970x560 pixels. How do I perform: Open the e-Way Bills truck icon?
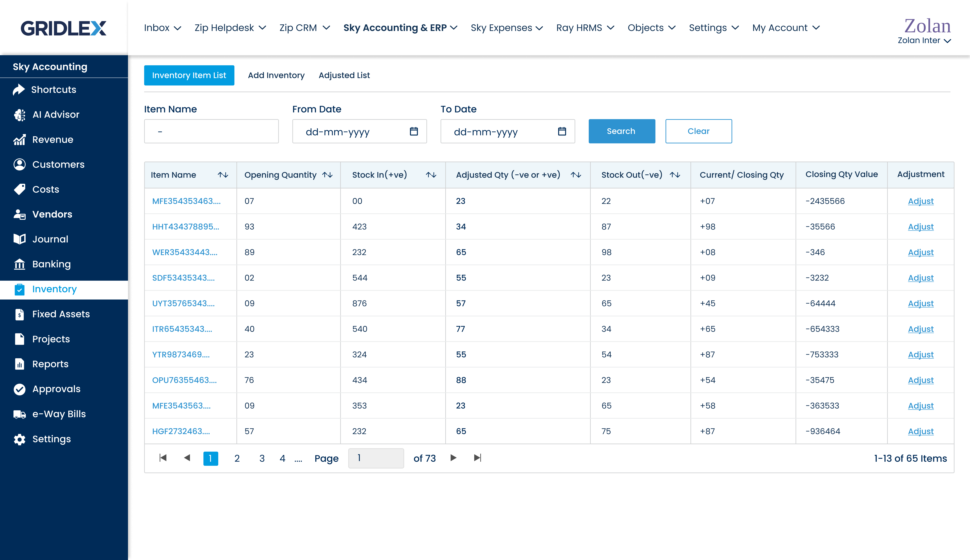coord(20,414)
